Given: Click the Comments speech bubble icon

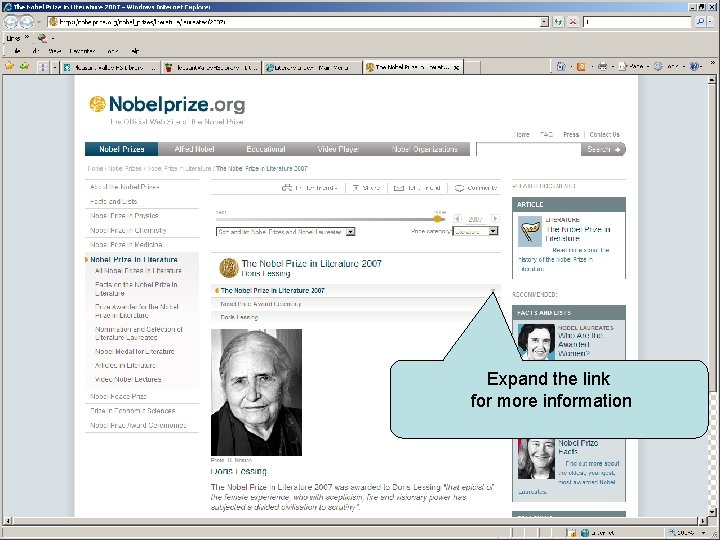Looking at the screenshot, I should click(x=459, y=188).
